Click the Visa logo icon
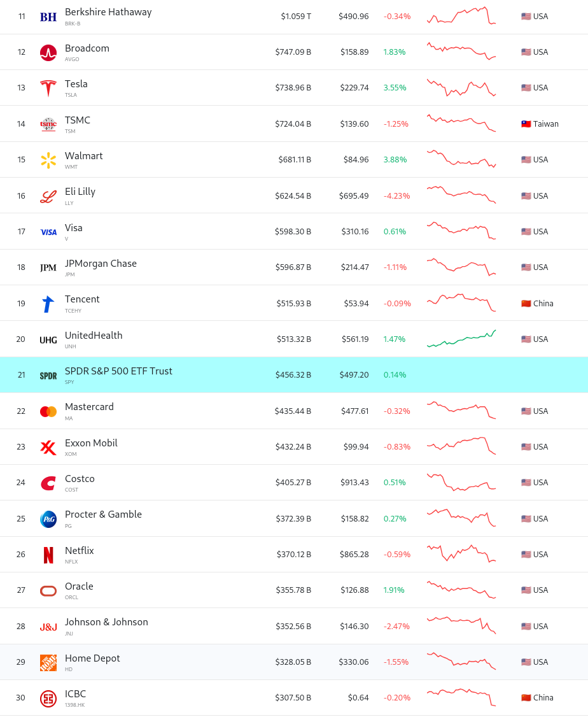Screen dimensions: 588x717 pos(48,232)
